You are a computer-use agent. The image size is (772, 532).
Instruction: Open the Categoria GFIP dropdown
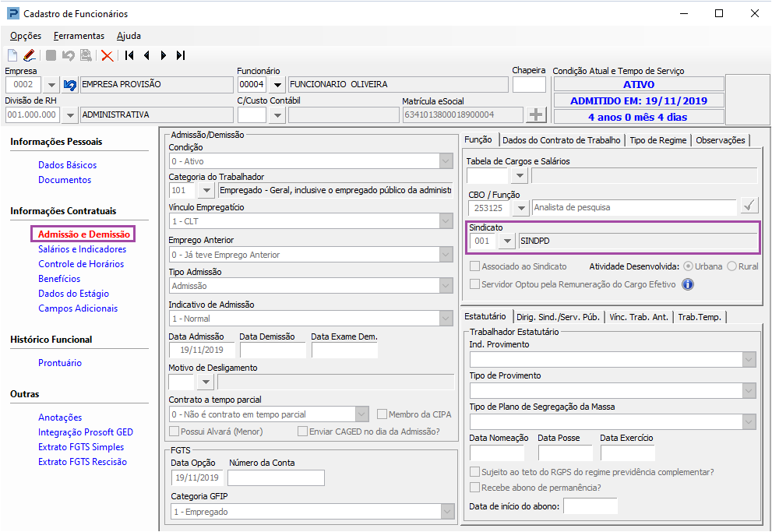[x=446, y=512]
